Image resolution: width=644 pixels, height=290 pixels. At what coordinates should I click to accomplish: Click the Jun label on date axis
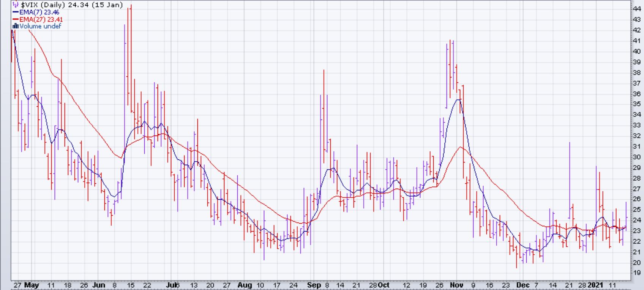[x=99, y=285]
